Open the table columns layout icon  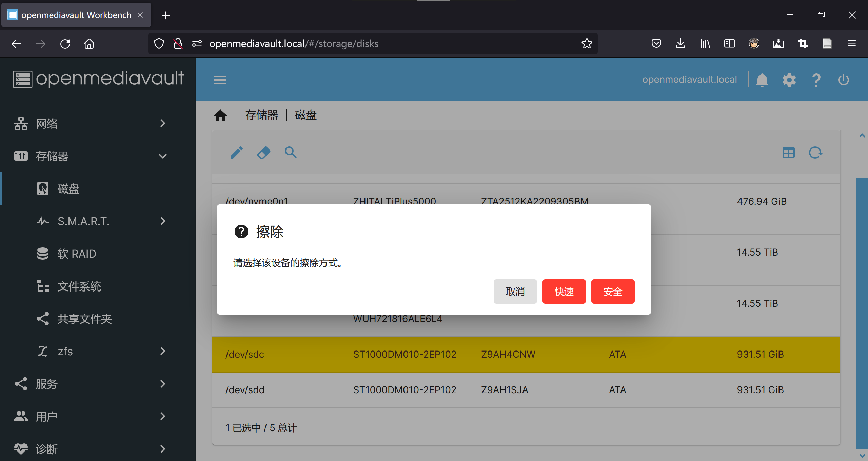[788, 153]
